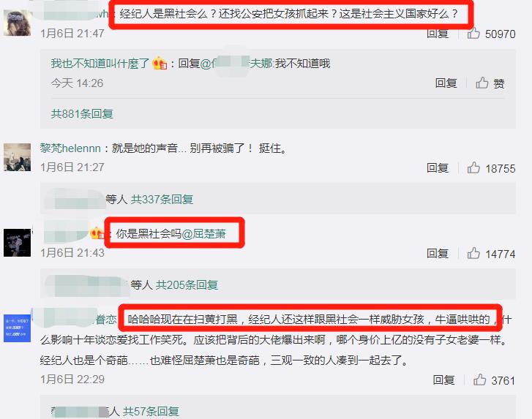Screen dimensions: 532x419
Task: Expand 共337条回复 replies
Action: [162, 200]
